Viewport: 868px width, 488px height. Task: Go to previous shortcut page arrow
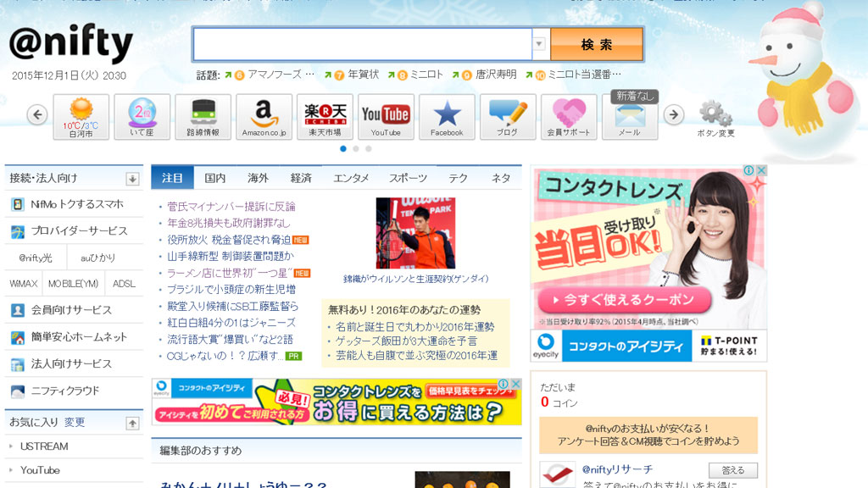[x=37, y=114]
